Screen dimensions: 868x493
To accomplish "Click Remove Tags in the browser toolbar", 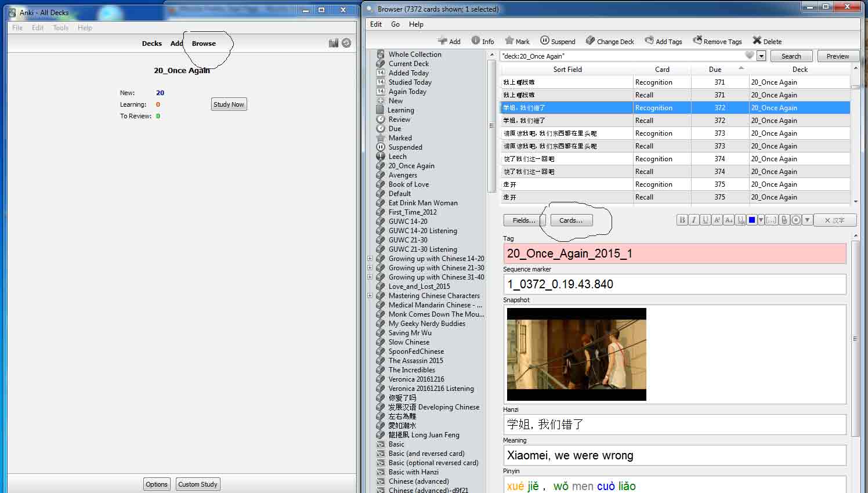I will click(x=717, y=41).
